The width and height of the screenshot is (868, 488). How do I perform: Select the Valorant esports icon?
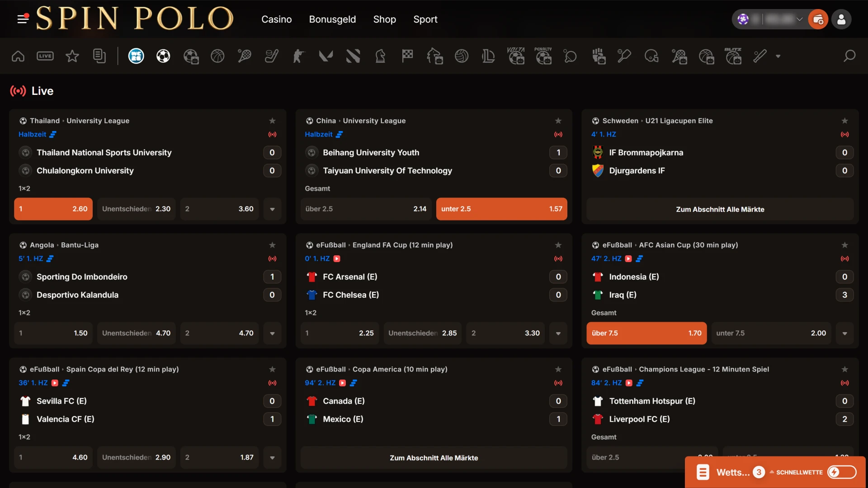click(326, 56)
